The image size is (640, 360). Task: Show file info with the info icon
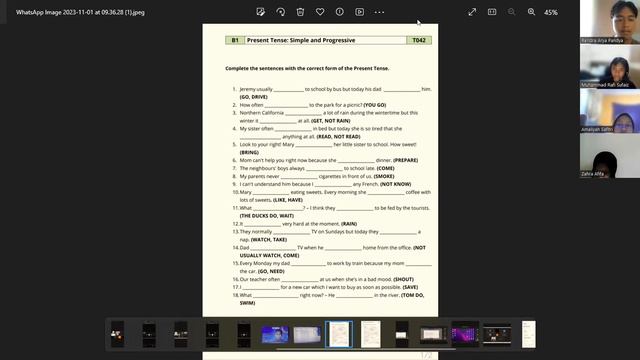tap(340, 12)
